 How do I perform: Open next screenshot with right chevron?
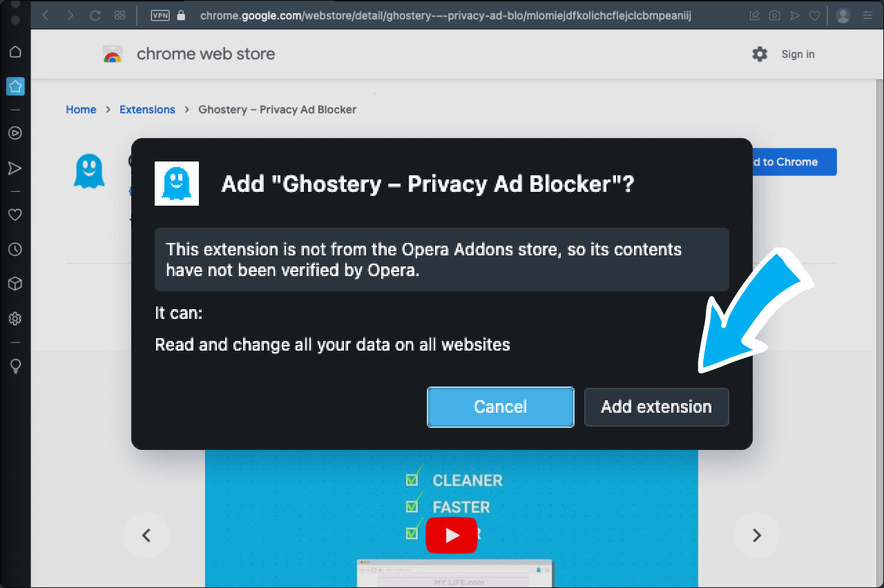click(x=756, y=535)
